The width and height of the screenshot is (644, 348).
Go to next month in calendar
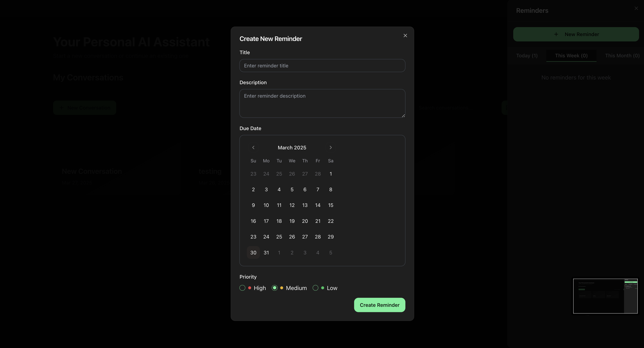(331, 148)
